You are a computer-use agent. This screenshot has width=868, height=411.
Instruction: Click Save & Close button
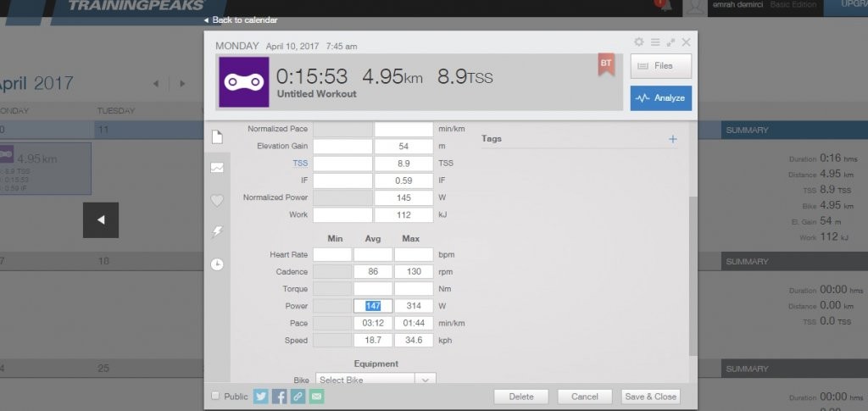650,396
